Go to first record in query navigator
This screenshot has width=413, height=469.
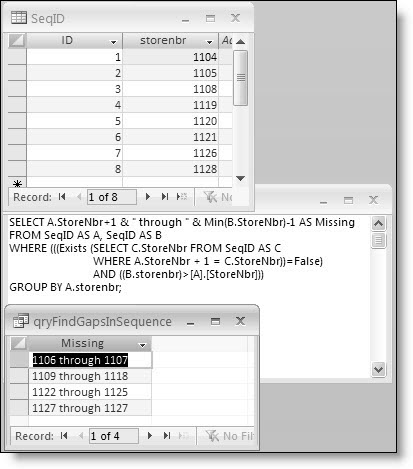tap(64, 436)
